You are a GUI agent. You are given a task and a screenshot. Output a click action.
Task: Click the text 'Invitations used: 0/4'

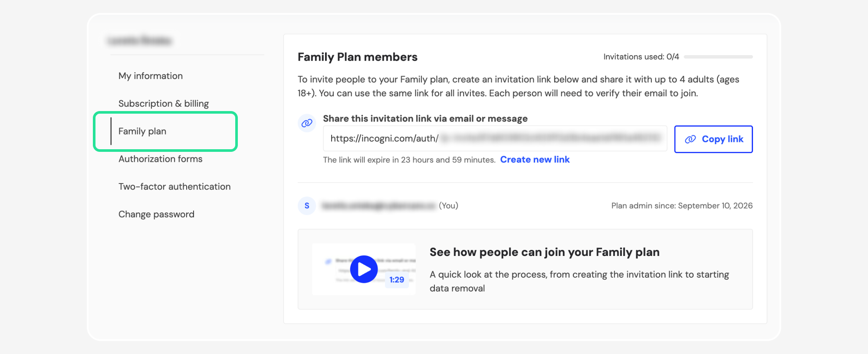(641, 57)
